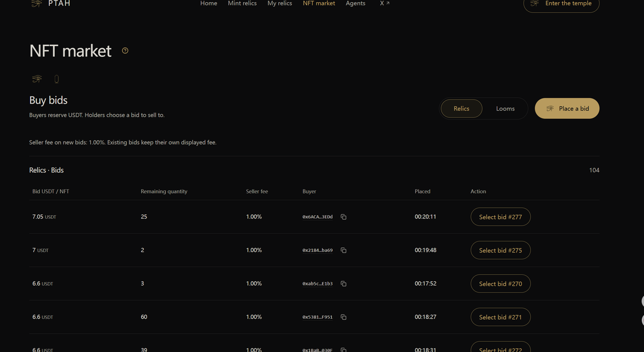The image size is (644, 352).
Task: Copy buyer address 0x2184…ba69
Action: (x=344, y=250)
